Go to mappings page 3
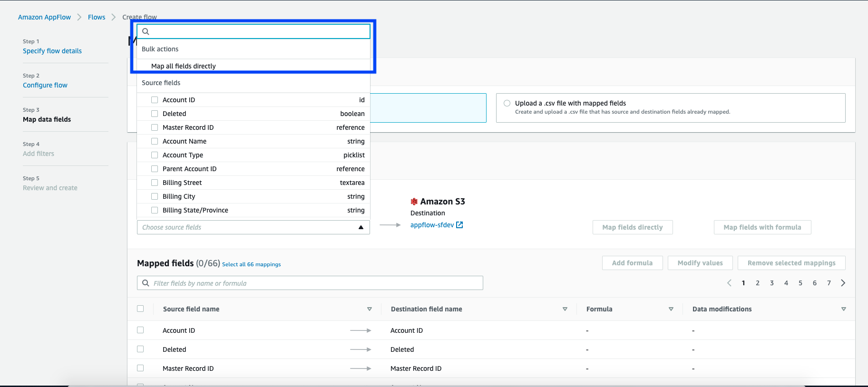This screenshot has height=387, width=868. click(x=772, y=283)
